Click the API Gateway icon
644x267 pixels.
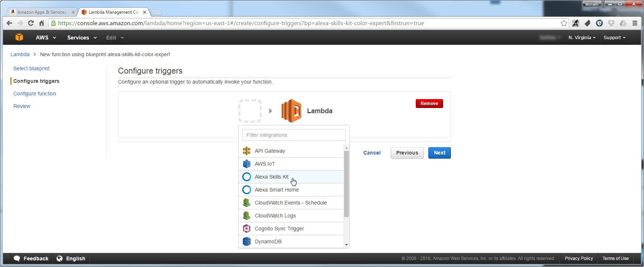[247, 151]
